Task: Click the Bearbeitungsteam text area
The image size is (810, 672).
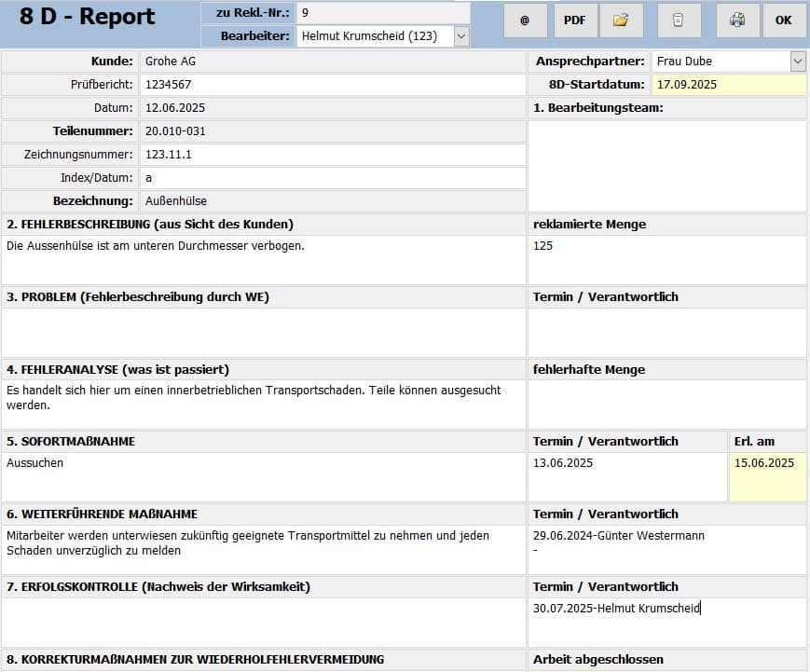Action: point(666,166)
